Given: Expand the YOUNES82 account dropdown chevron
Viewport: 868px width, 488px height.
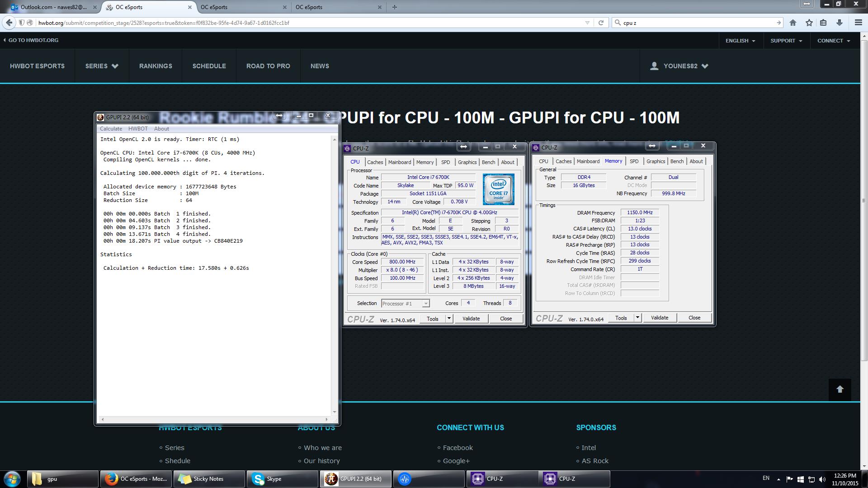Looking at the screenshot, I should [x=705, y=66].
